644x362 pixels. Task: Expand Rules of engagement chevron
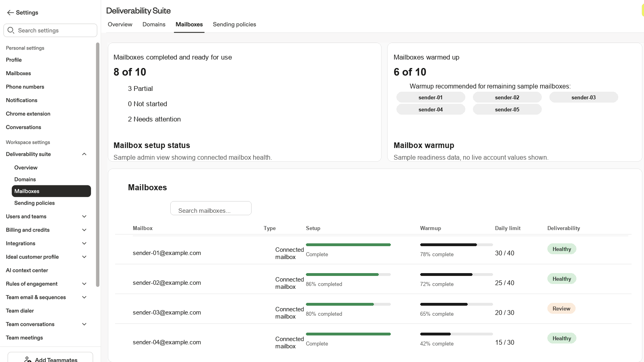(x=84, y=284)
